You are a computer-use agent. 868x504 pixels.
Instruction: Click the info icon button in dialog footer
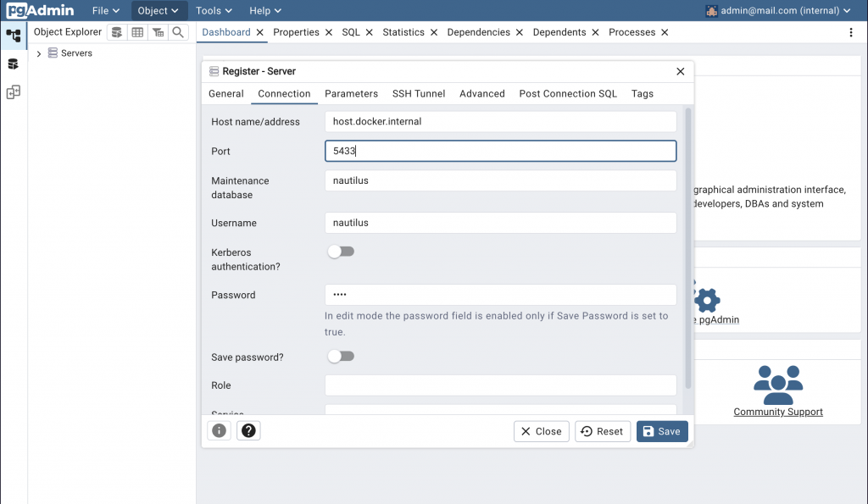tap(220, 430)
